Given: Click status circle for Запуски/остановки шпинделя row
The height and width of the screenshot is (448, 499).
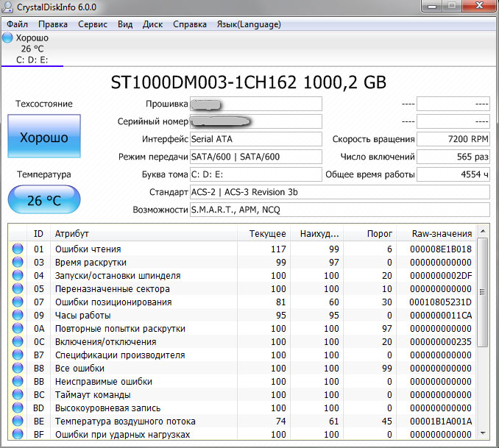Looking at the screenshot, I should (x=18, y=275).
